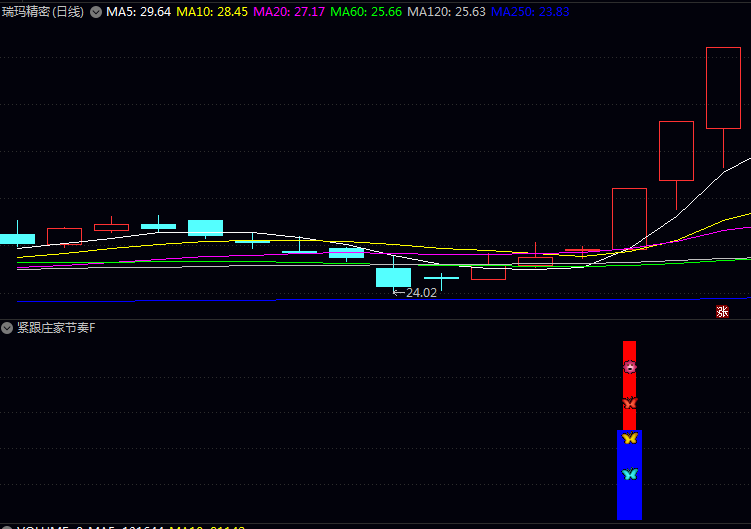
Task: Select the MA60: 25.66 label
Action: coord(366,12)
